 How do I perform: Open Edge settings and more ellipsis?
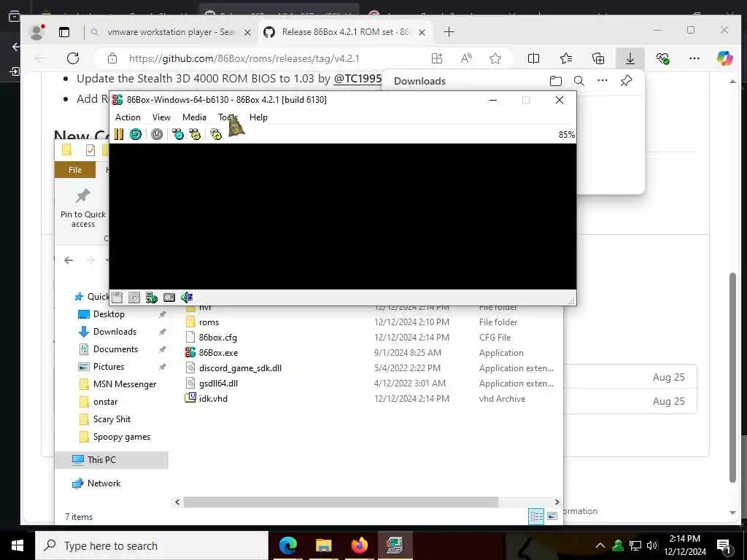(694, 58)
